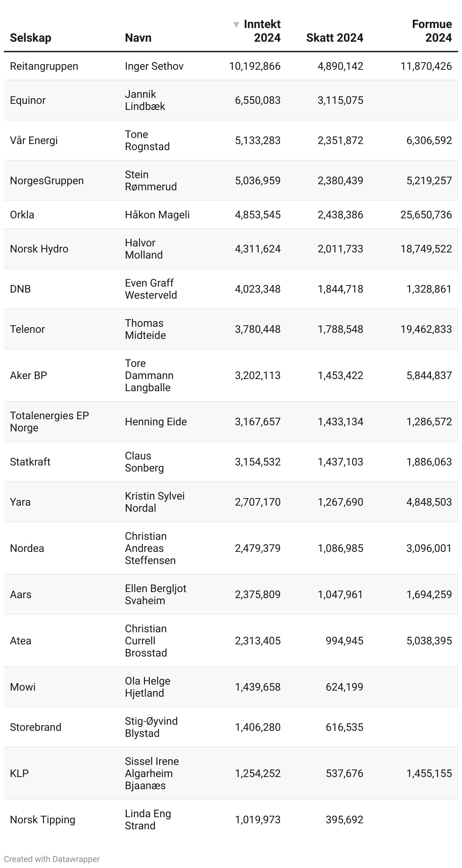Select Orkla's formue value 25,650,736
The image size is (462, 868).
426,215
